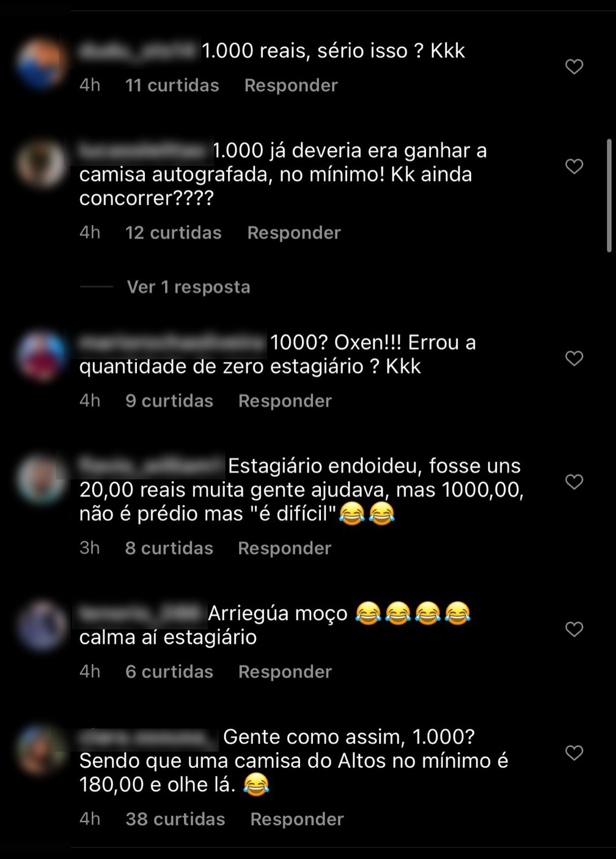This screenshot has height=859, width=616.
Task: Heart the 'Gente como assim, 1.000?' comment
Action: click(x=574, y=753)
